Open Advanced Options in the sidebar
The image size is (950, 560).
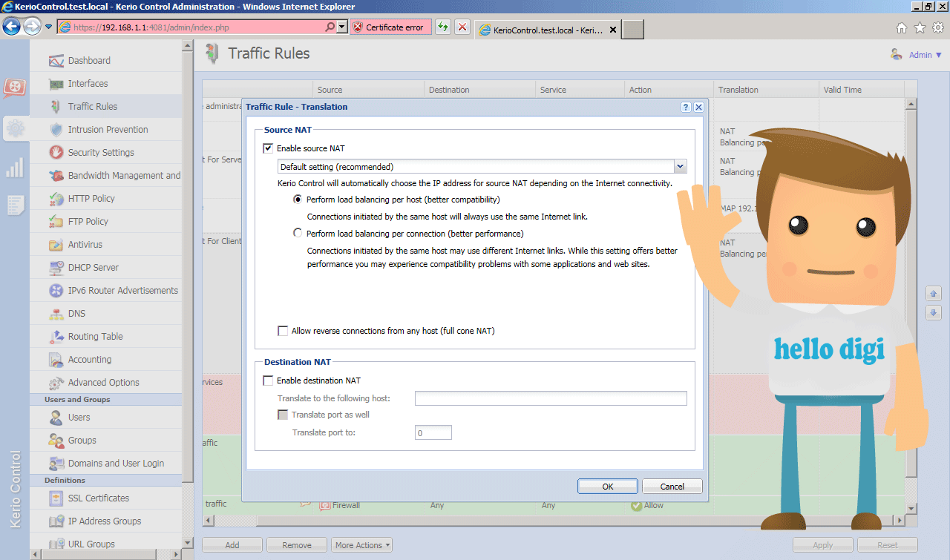pyautogui.click(x=104, y=383)
